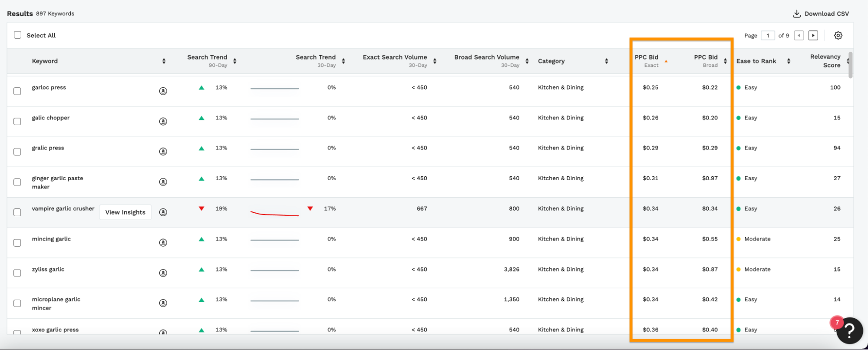Click Amazon icon for zyliss garlic

pos(163,273)
